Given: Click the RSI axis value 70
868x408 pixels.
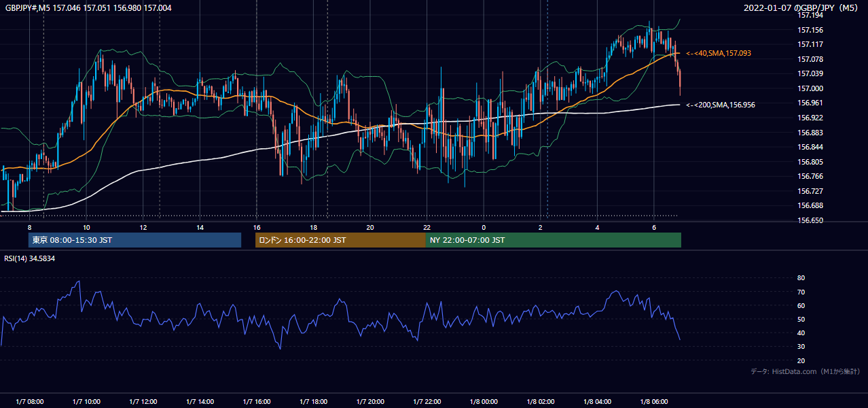Looking at the screenshot, I should 801,292.
